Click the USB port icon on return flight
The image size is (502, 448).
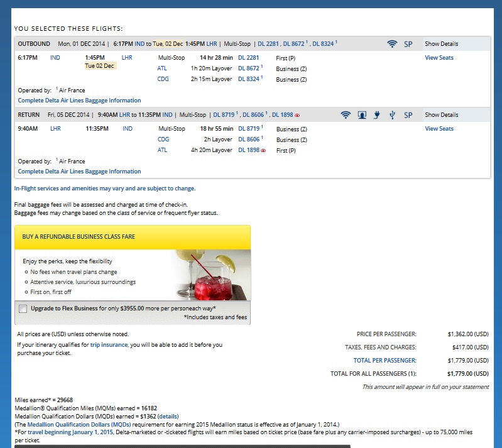pos(392,115)
